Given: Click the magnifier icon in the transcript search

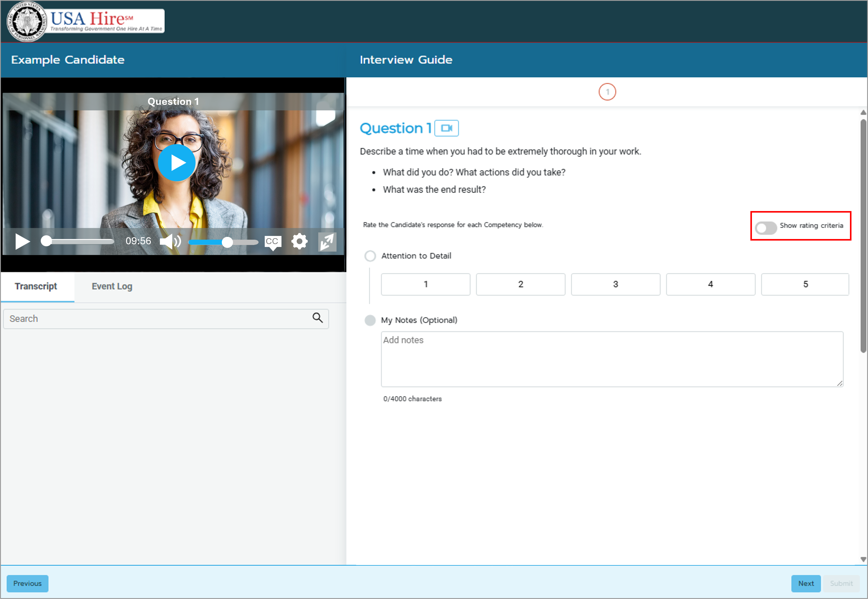Looking at the screenshot, I should click(x=317, y=318).
